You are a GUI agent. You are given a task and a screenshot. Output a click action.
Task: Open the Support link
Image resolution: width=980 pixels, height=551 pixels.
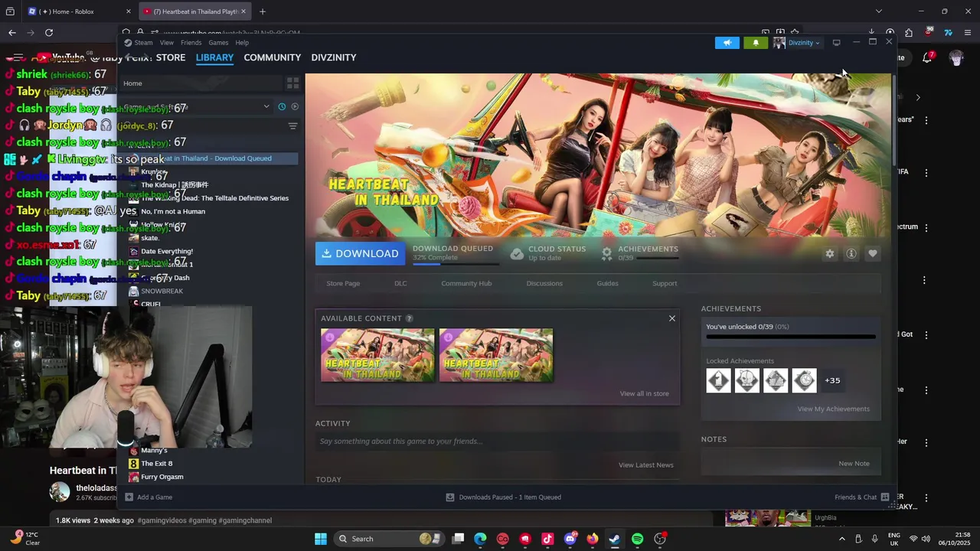point(665,283)
